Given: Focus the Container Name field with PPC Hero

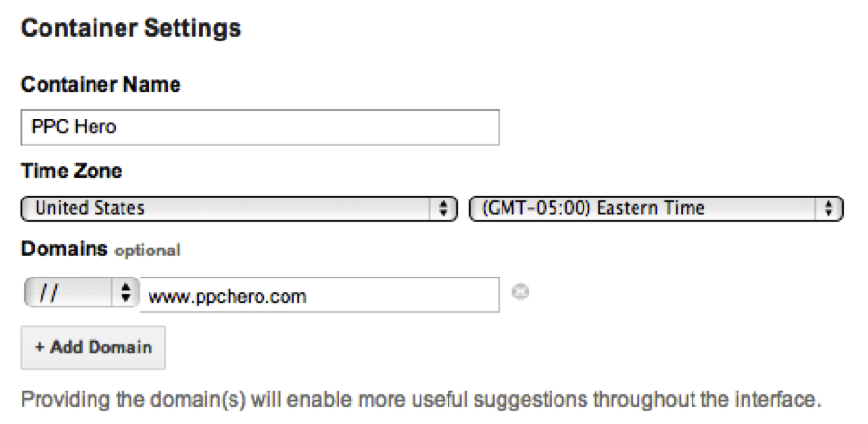Looking at the screenshot, I should point(259,127).
